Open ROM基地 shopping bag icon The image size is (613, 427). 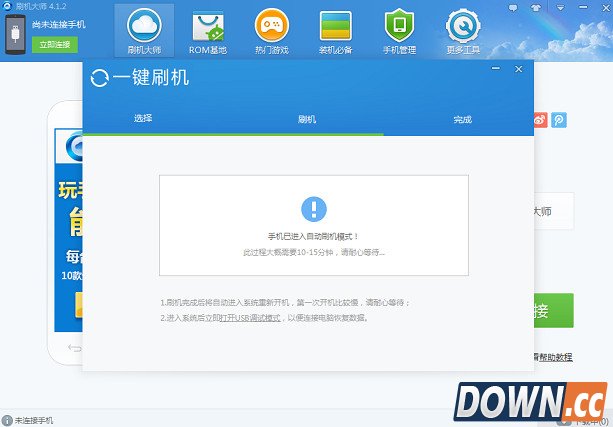(208, 30)
